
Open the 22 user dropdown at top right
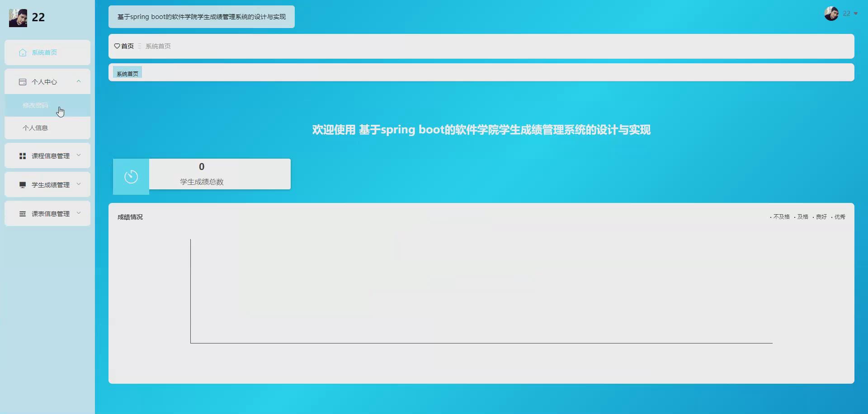[x=846, y=14]
